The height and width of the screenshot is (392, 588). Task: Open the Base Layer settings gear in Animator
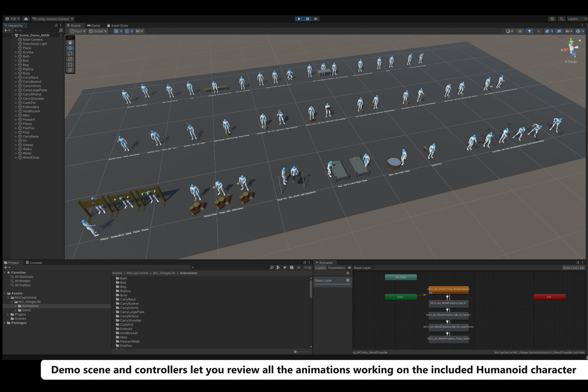pos(347,280)
